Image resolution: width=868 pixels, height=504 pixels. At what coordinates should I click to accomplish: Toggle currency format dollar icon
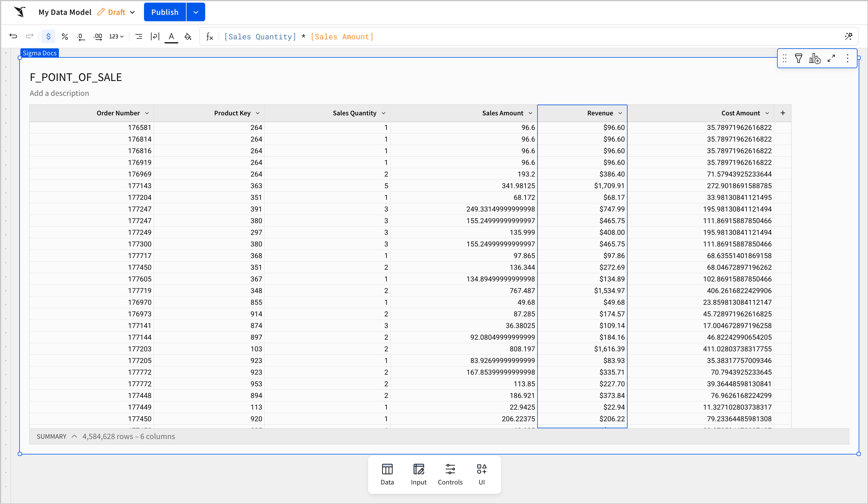tap(48, 36)
